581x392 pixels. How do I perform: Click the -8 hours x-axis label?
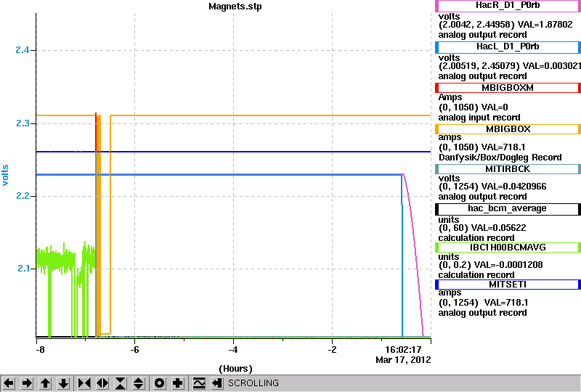40,350
